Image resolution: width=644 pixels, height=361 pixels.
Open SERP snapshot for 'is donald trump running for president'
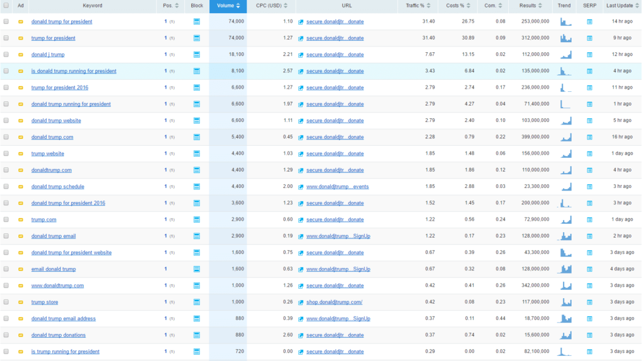(x=589, y=72)
